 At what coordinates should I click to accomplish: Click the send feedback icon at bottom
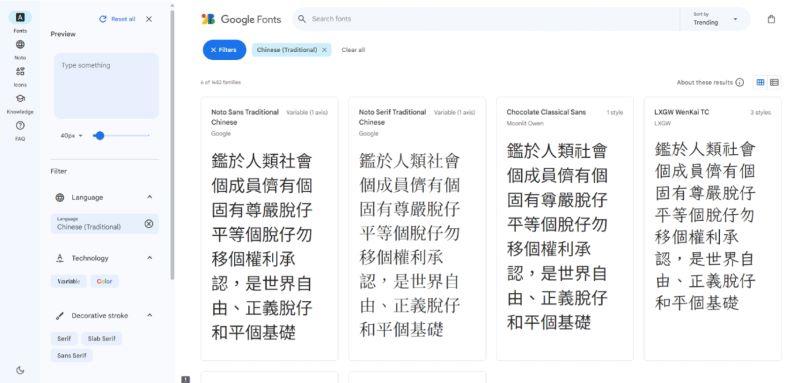click(186, 379)
